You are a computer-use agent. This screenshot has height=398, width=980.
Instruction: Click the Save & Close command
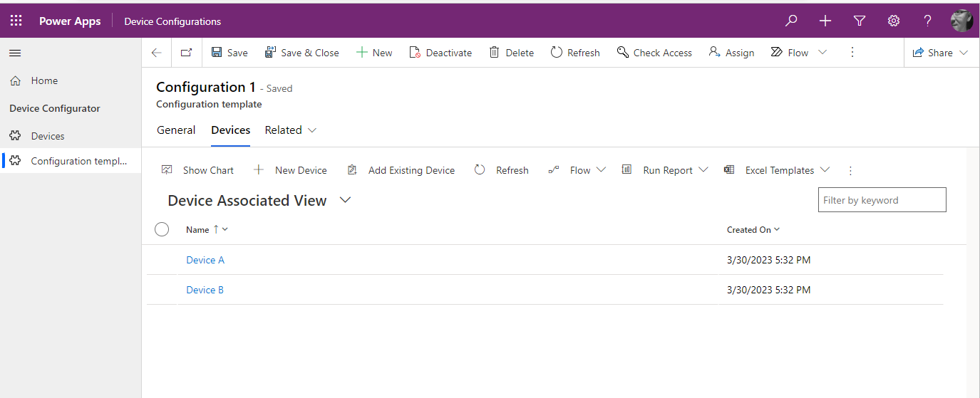click(x=301, y=53)
